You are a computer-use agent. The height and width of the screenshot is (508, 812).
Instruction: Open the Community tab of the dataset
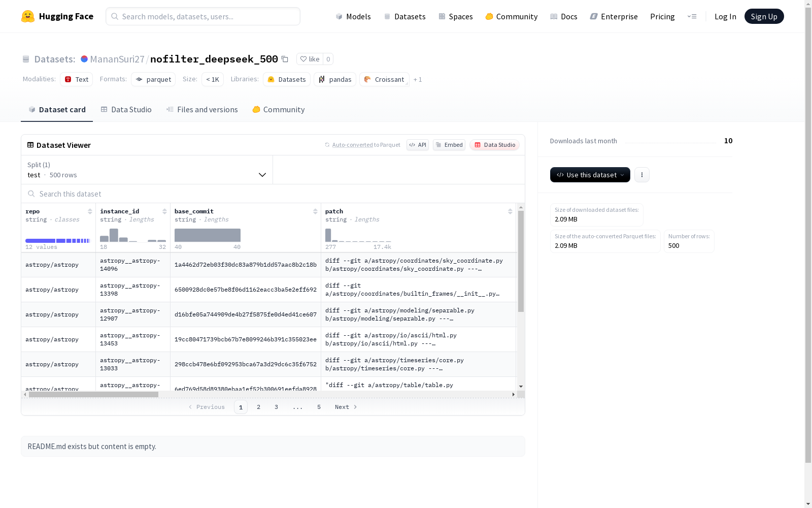coord(279,109)
